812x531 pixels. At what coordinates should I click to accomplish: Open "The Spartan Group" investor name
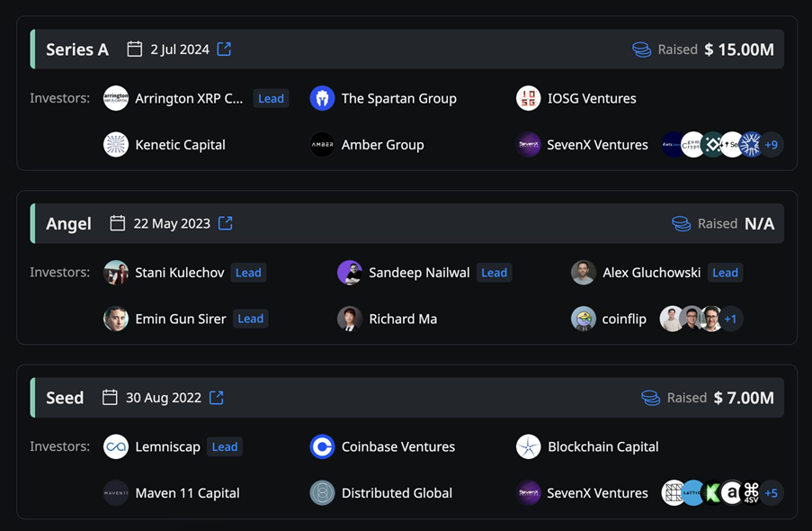[x=399, y=98]
